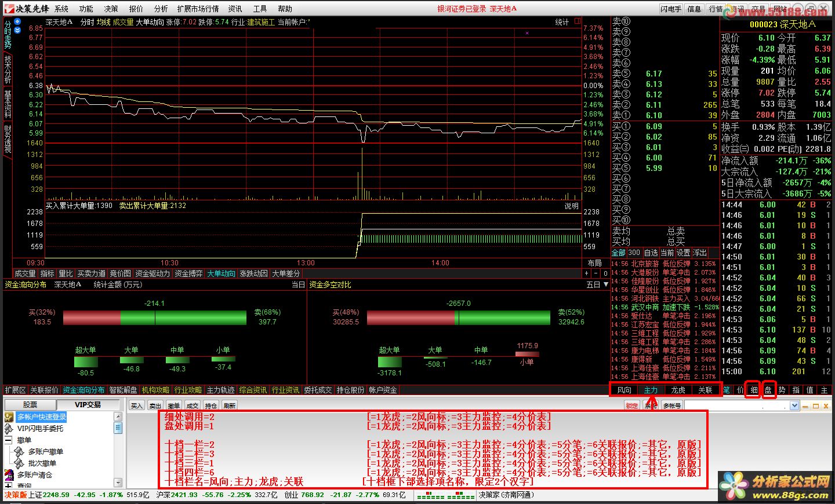
Task: Click the 买入 button
Action: point(137,406)
